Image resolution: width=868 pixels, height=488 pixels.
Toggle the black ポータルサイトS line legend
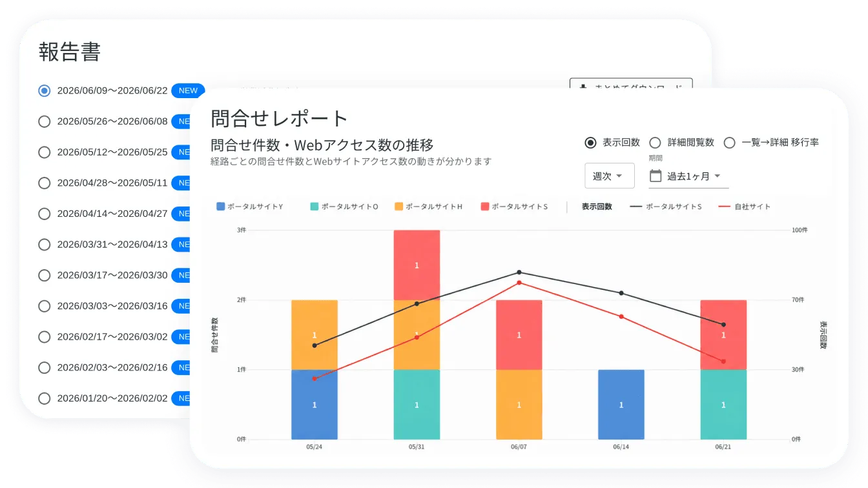tap(665, 207)
